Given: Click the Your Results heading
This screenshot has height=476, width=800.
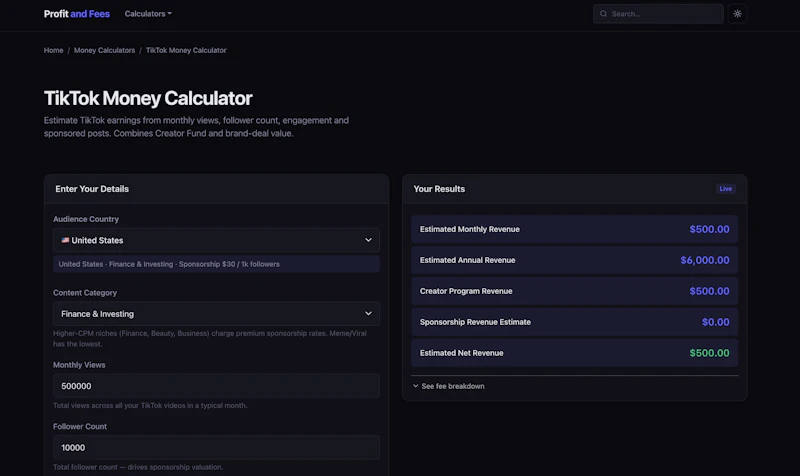Looking at the screenshot, I should point(439,189).
